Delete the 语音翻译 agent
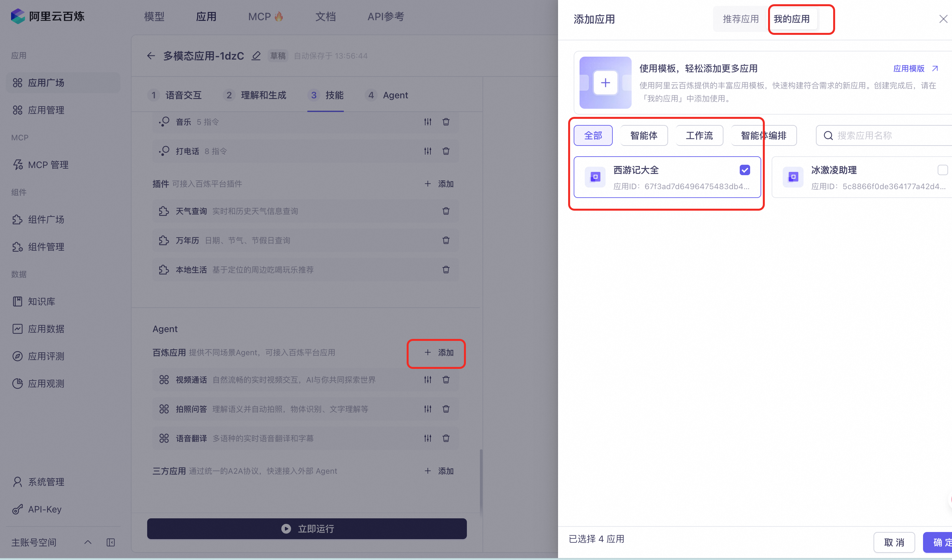 tap(446, 438)
